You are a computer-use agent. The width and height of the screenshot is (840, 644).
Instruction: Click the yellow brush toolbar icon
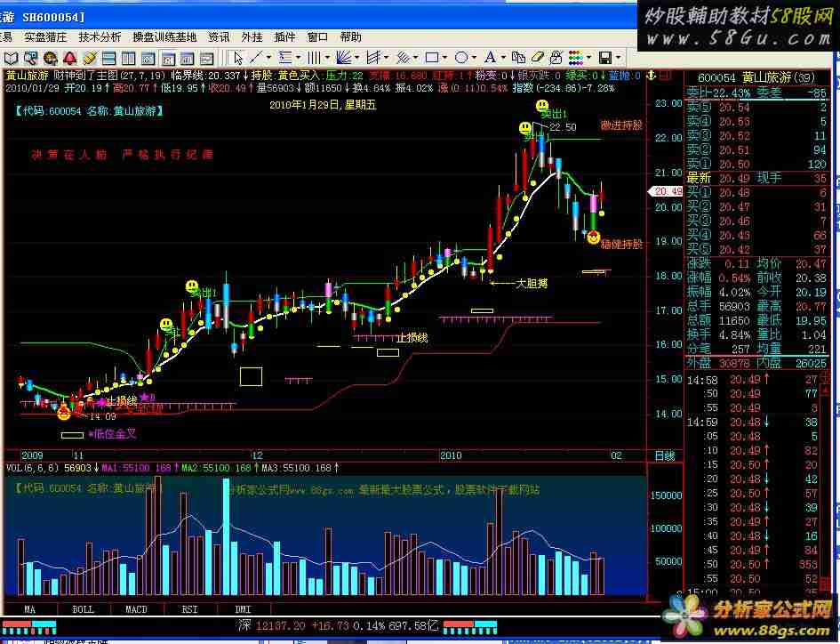click(90, 58)
